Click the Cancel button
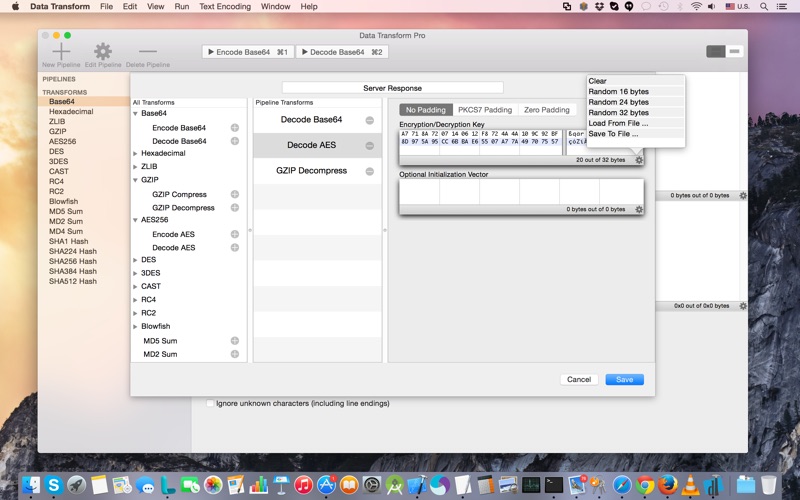The image size is (800, 500). (579, 379)
